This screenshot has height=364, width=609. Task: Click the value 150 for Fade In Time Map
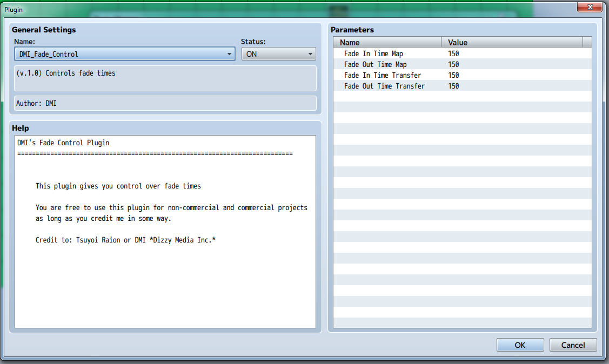click(453, 53)
